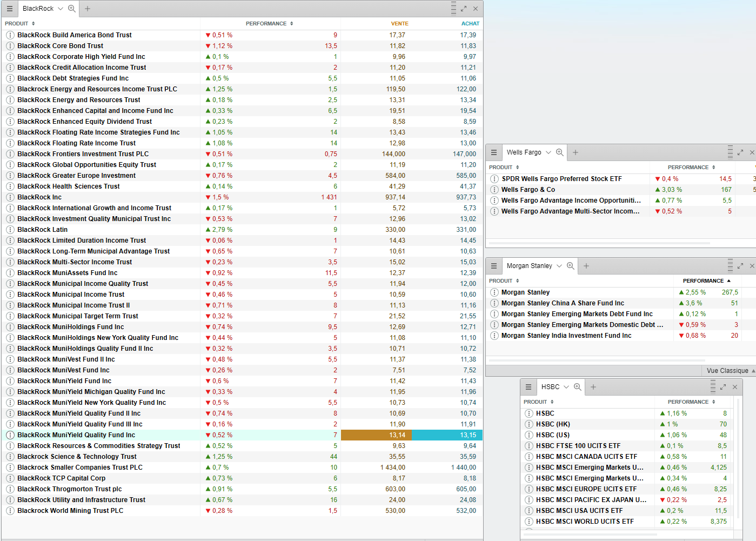Expand the Wells Fargo window to full size
Image resolution: width=756 pixels, height=541 pixels.
click(740, 152)
